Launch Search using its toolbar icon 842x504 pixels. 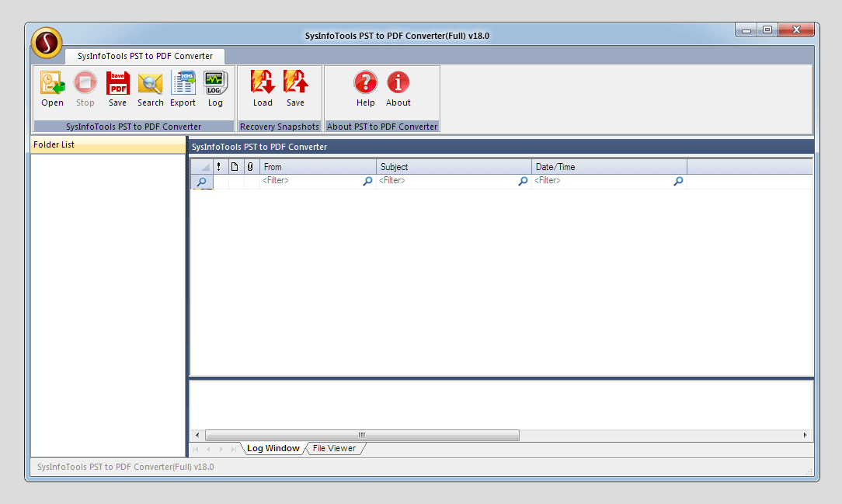(150, 88)
